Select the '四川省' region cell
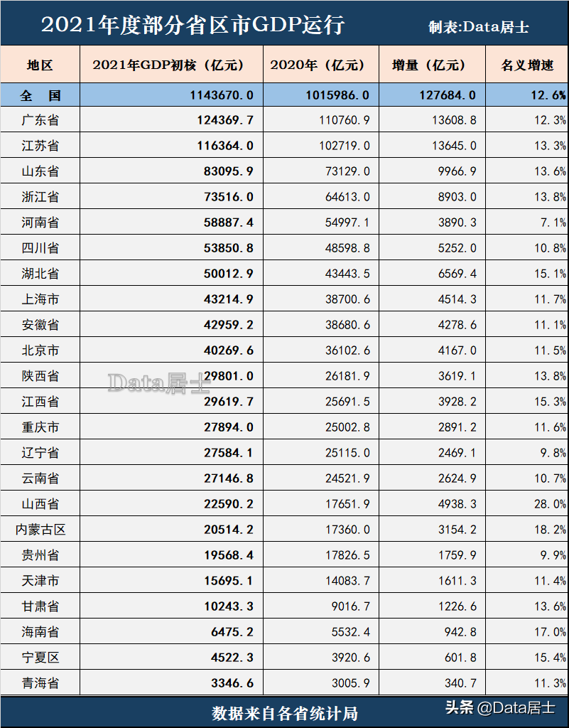This screenshot has width=569, height=728. coord(40,248)
